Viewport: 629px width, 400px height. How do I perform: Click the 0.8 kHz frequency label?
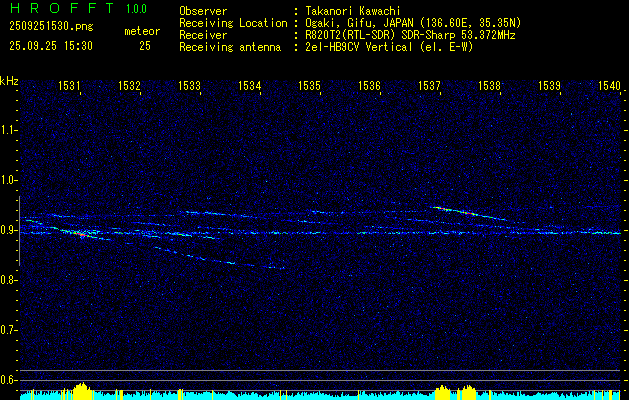tap(8, 280)
